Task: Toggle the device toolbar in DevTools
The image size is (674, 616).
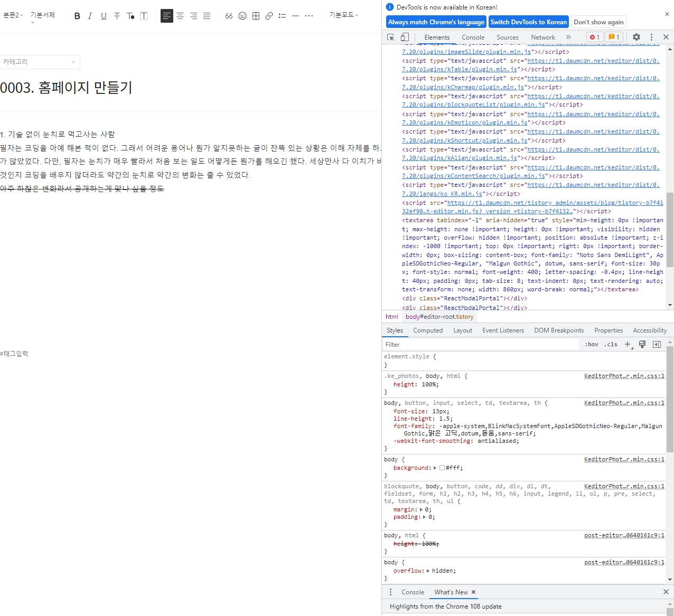Action: pyautogui.click(x=405, y=37)
